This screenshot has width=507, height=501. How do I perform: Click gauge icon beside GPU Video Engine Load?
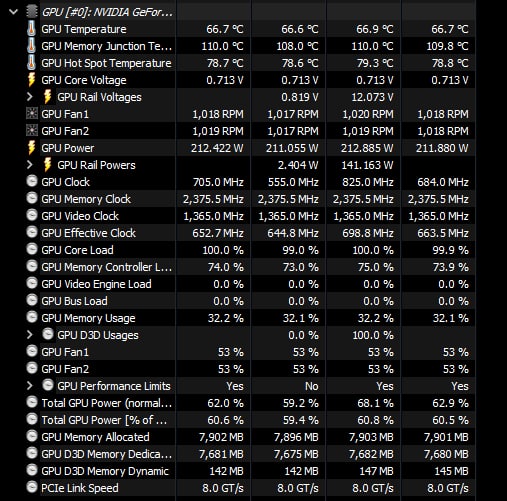click(32, 283)
